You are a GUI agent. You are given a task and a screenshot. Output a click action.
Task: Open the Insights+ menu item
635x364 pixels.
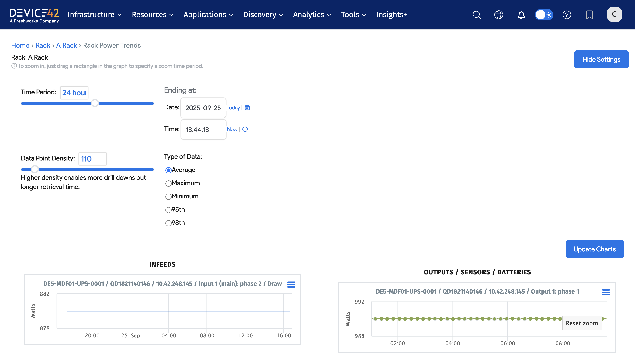click(391, 15)
